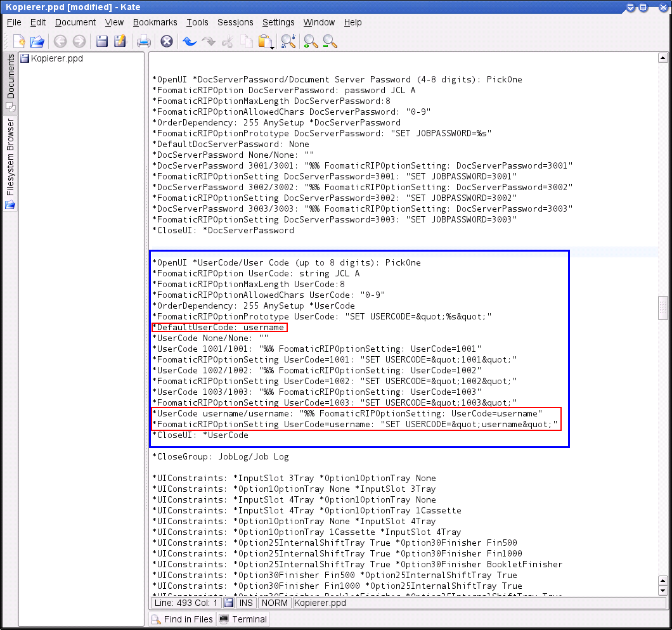The height and width of the screenshot is (630, 672).
Task: Click the Find magnifier icon in the toolbar
Action: pyautogui.click(x=288, y=42)
